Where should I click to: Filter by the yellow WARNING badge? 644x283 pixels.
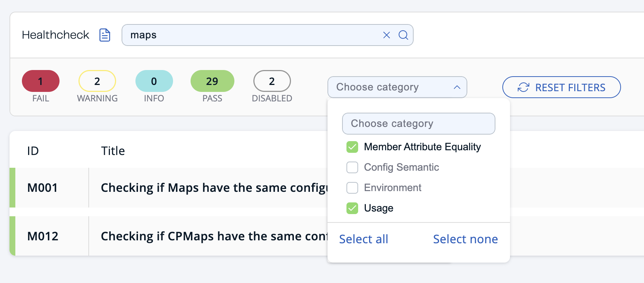click(x=97, y=81)
